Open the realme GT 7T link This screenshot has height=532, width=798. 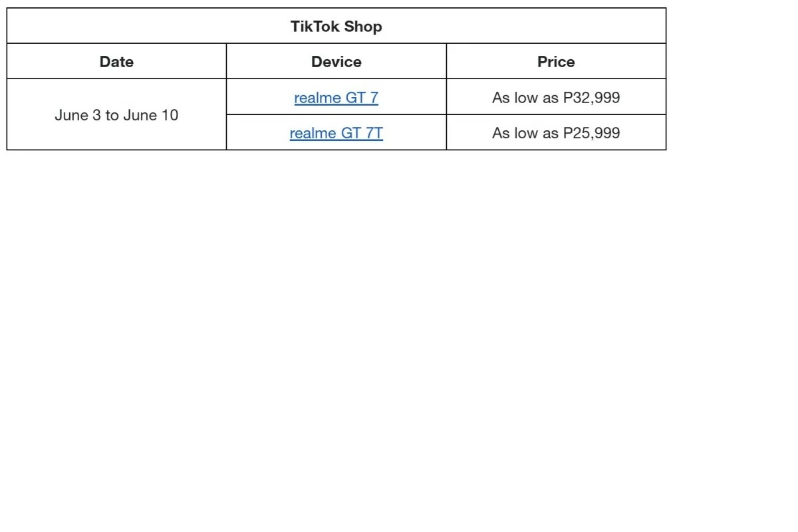coord(336,133)
